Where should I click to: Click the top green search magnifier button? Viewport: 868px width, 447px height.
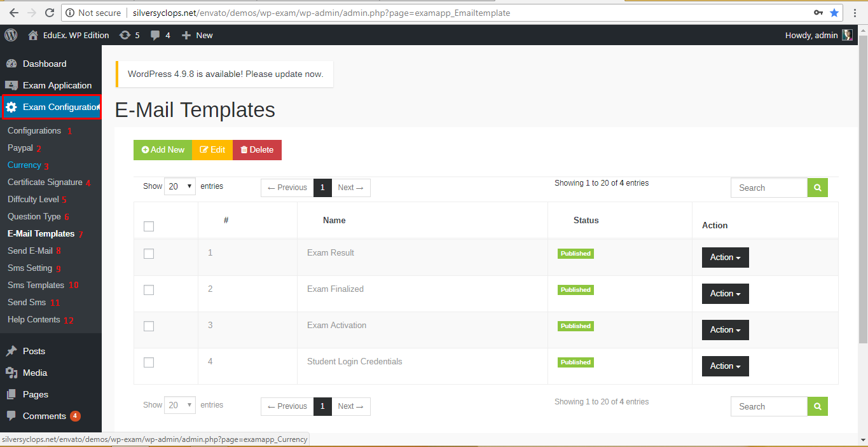(818, 188)
